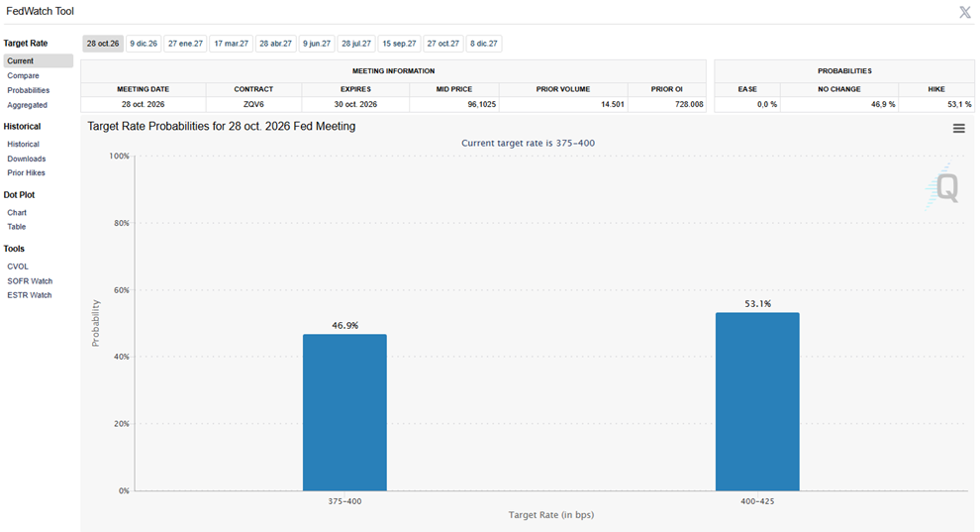
Task: Select the 17 mar.27 meeting tab
Action: tap(232, 44)
